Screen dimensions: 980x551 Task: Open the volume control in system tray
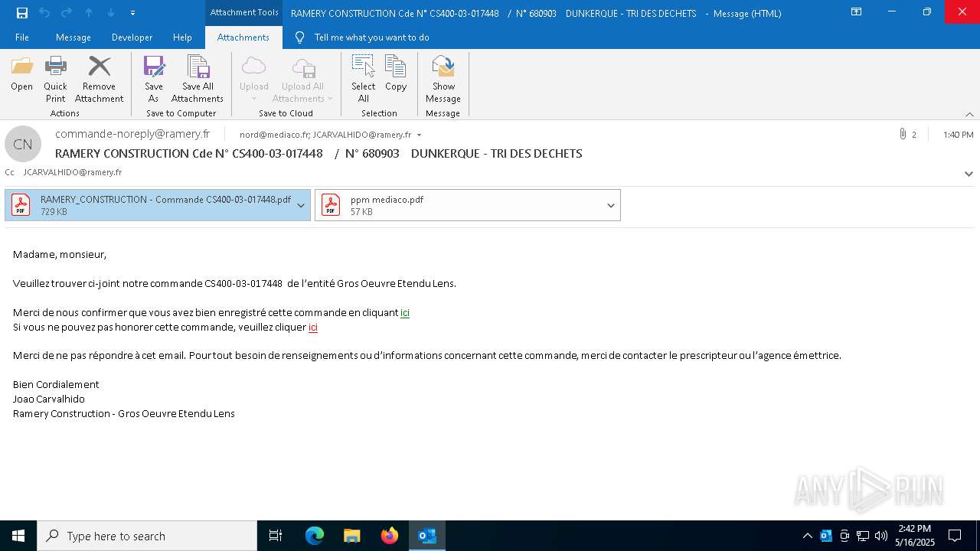point(881,536)
